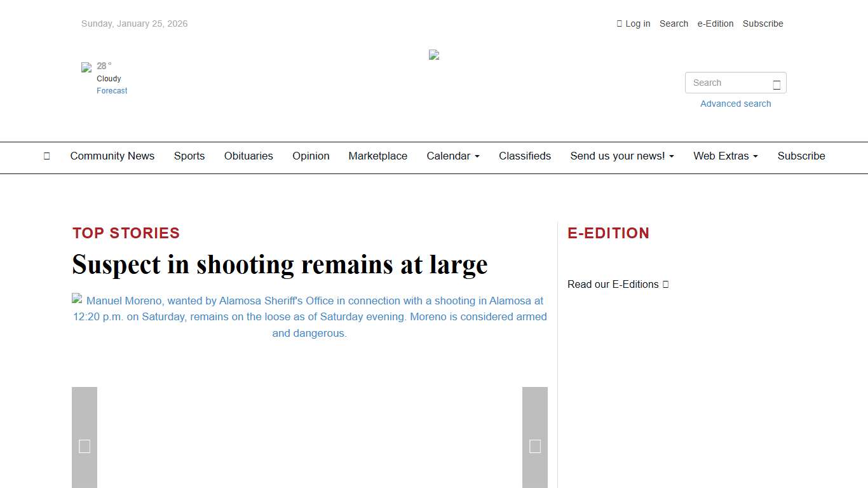Click Subscribe in the top header
The height and width of the screenshot is (488, 868).
coord(763,24)
